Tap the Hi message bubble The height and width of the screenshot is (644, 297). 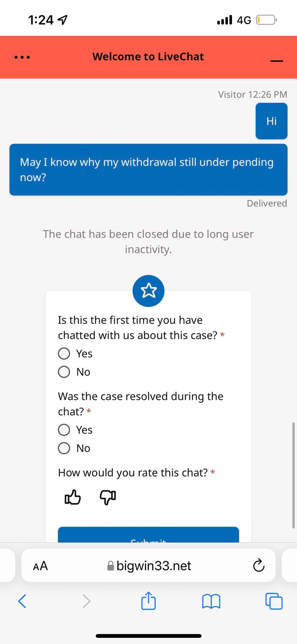pos(272,121)
